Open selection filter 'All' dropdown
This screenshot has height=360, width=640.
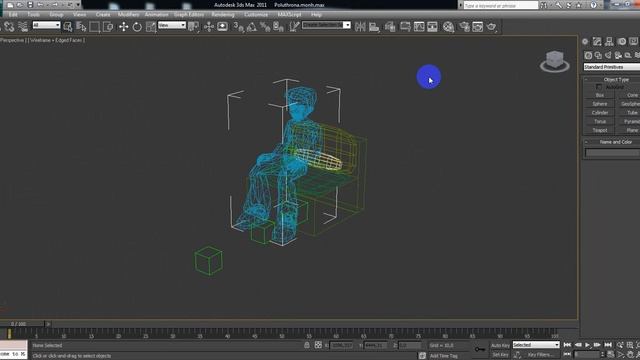point(47,25)
